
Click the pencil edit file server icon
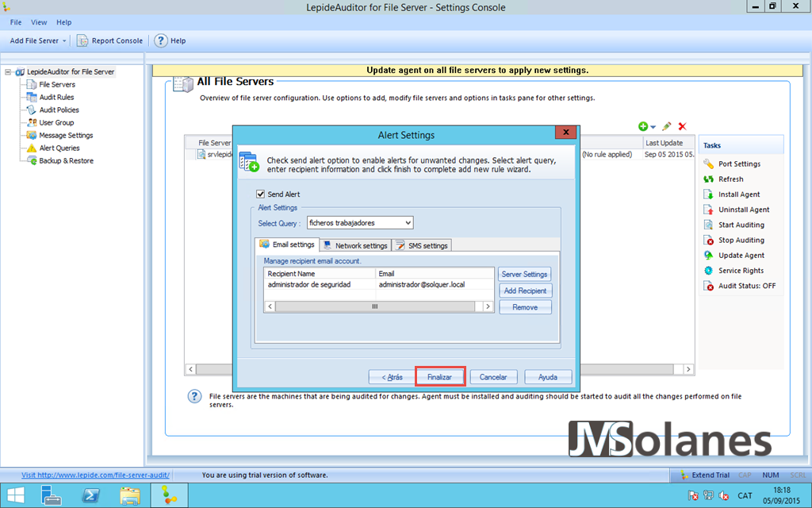tap(666, 126)
